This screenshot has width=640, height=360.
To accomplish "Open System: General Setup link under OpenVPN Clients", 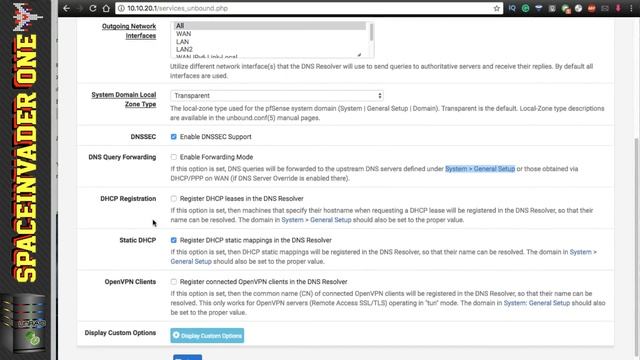I will tap(537, 303).
